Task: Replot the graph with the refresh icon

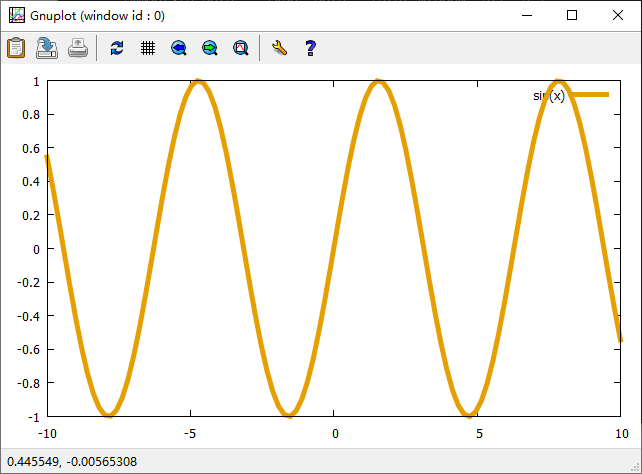Action: pyautogui.click(x=117, y=48)
